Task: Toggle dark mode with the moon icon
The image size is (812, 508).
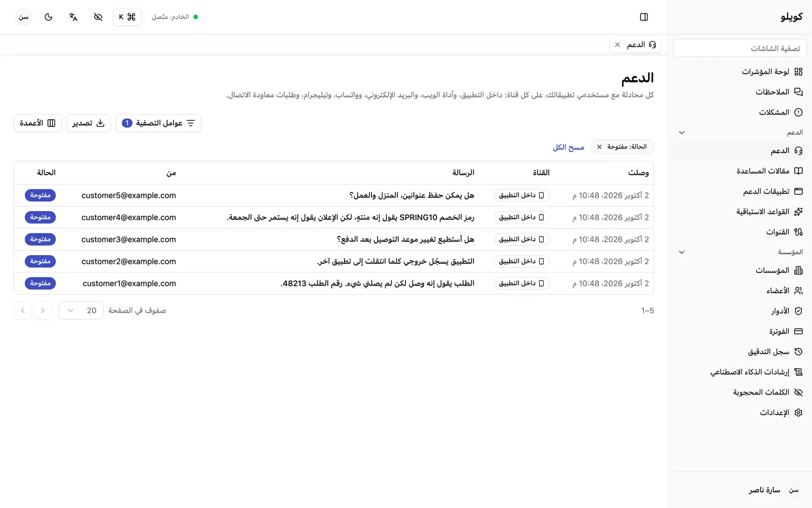Action: pyautogui.click(x=48, y=17)
